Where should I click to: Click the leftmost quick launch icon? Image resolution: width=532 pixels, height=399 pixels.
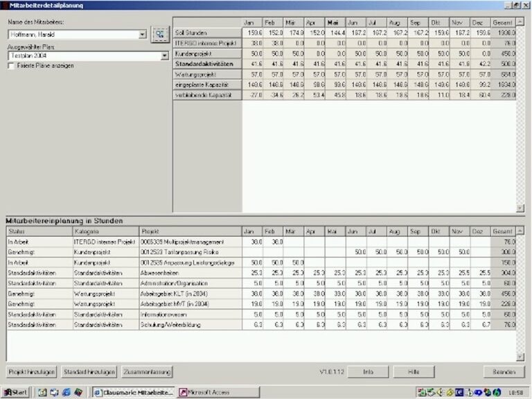[x=43, y=392]
